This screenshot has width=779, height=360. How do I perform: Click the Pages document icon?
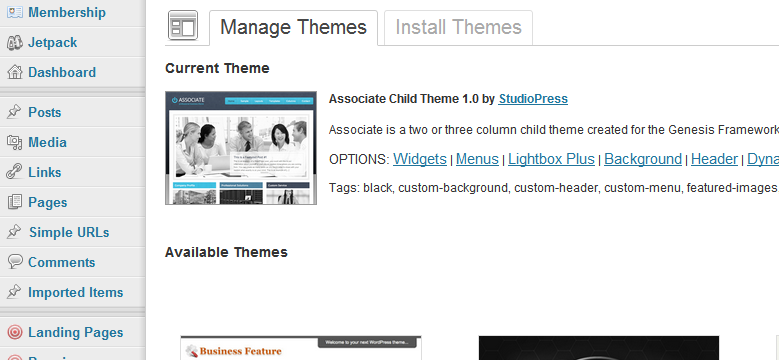point(14,202)
